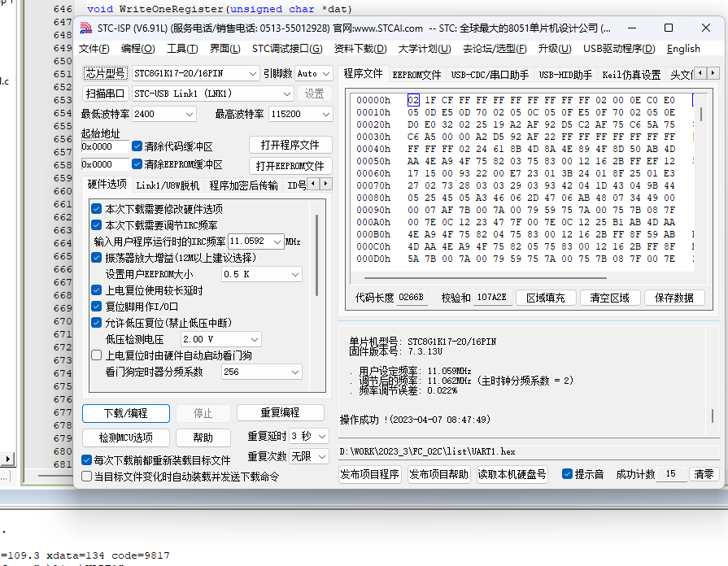Viewport: 728px width, 566px height.
Task: Toggle '本次下载需要修改硬件选项' checkbox
Action: 97,209
